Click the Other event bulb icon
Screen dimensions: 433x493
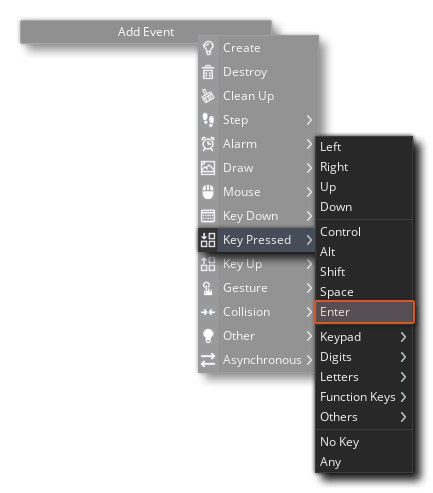coord(208,336)
